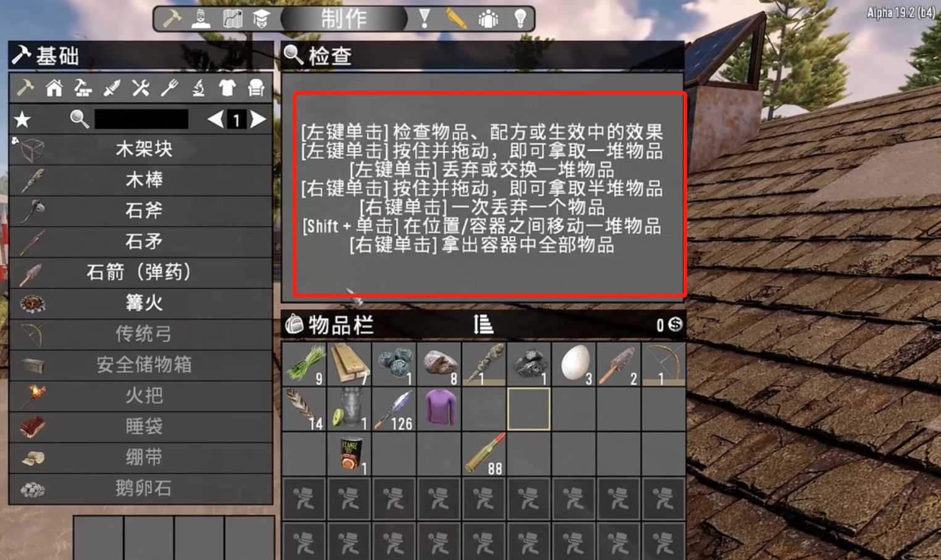The image size is (941, 560).
Task: Go to next recipe page arrow
Action: [x=259, y=119]
